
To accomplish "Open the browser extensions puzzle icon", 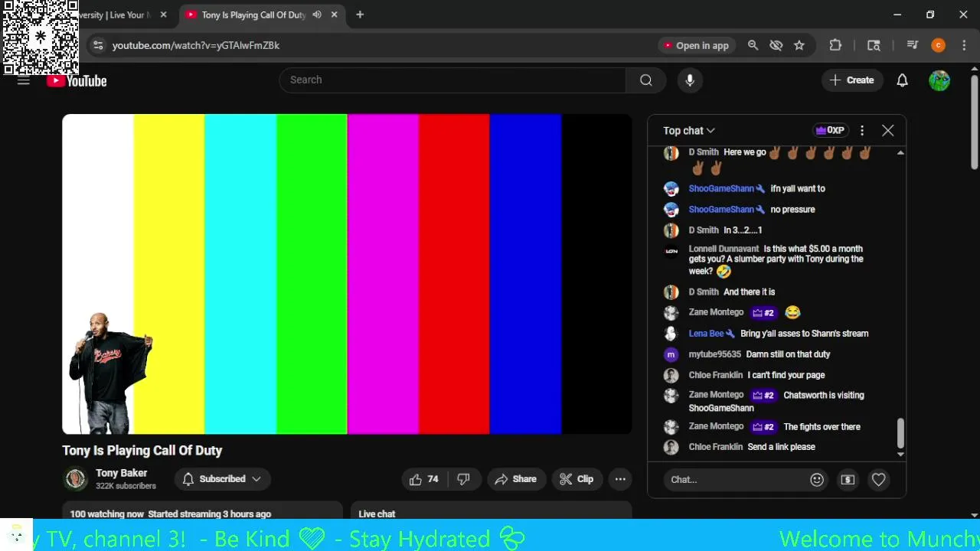I will pyautogui.click(x=835, y=45).
